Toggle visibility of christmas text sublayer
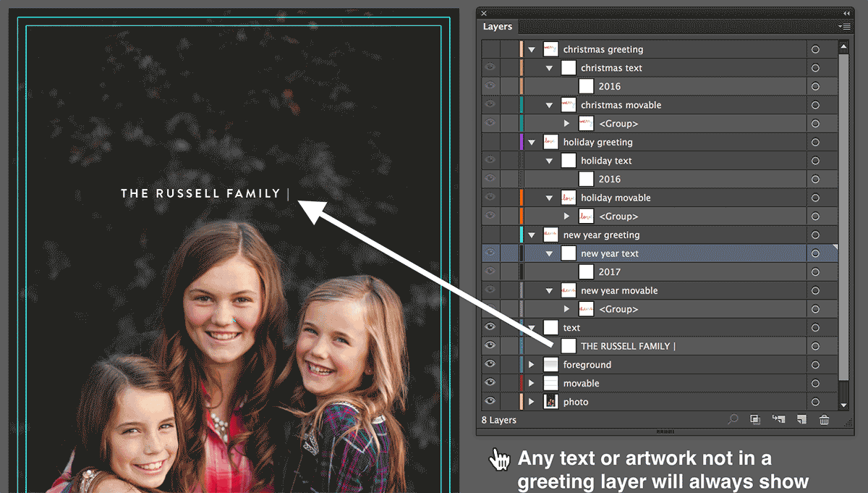The height and width of the screenshot is (493, 868). (490, 68)
